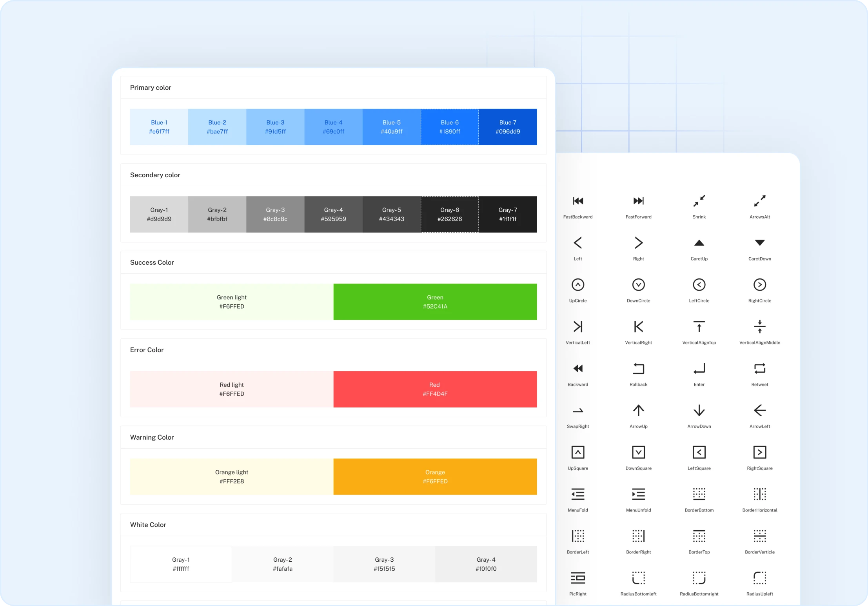Click the FastForward icon
868x606 pixels.
638,201
